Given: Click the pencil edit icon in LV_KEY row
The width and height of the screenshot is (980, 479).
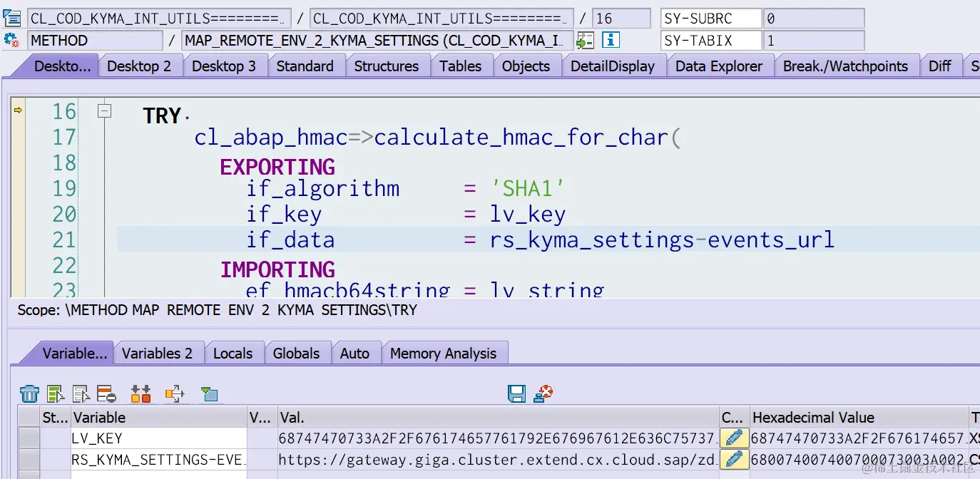Looking at the screenshot, I should click(x=735, y=438).
